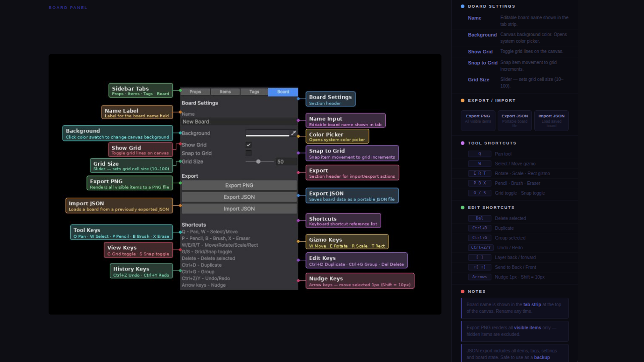The width and height of the screenshot is (644, 362).
Task: Click the Del key badge in Edit Shortcuts
Action: [479, 218]
